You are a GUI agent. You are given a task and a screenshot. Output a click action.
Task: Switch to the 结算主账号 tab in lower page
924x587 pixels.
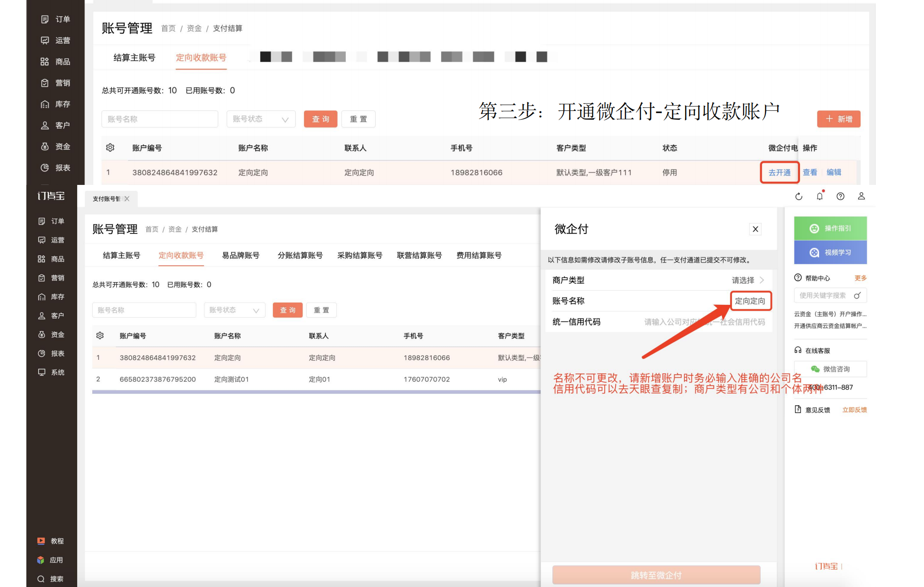click(121, 255)
